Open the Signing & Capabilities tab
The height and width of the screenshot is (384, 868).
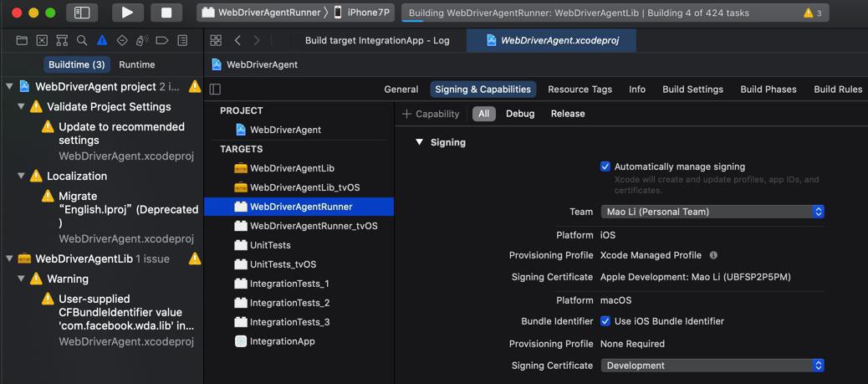coord(483,90)
